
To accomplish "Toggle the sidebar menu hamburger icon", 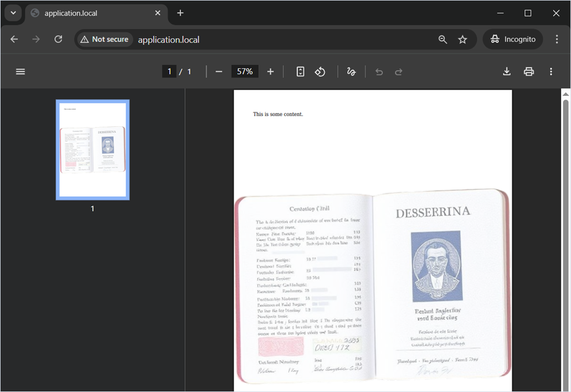I will click(20, 71).
